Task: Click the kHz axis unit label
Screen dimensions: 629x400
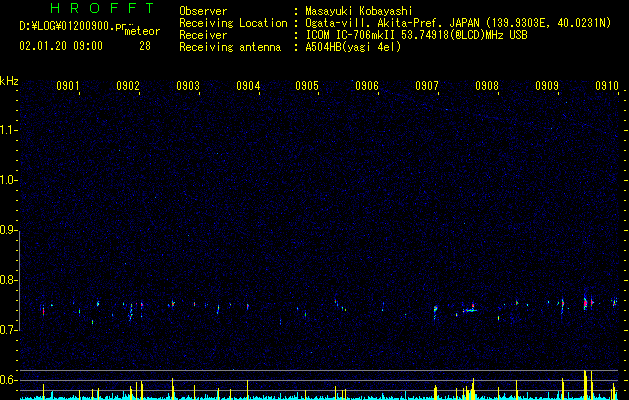Action: [x=9, y=81]
